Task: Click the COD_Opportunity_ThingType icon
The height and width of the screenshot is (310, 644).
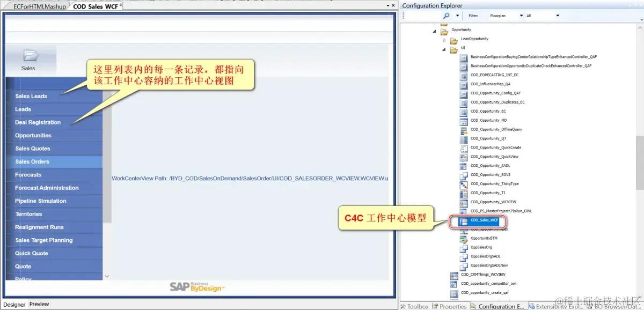Action: [464, 184]
